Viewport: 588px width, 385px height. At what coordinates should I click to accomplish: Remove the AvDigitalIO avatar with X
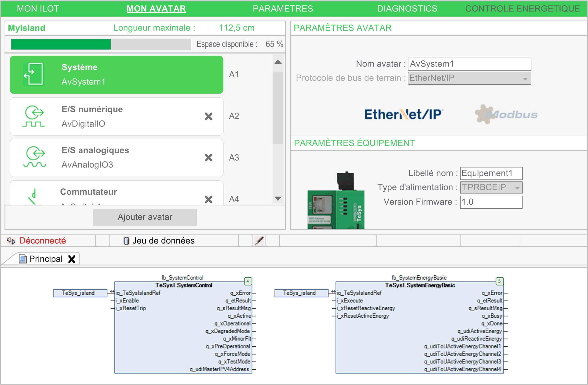coord(208,116)
